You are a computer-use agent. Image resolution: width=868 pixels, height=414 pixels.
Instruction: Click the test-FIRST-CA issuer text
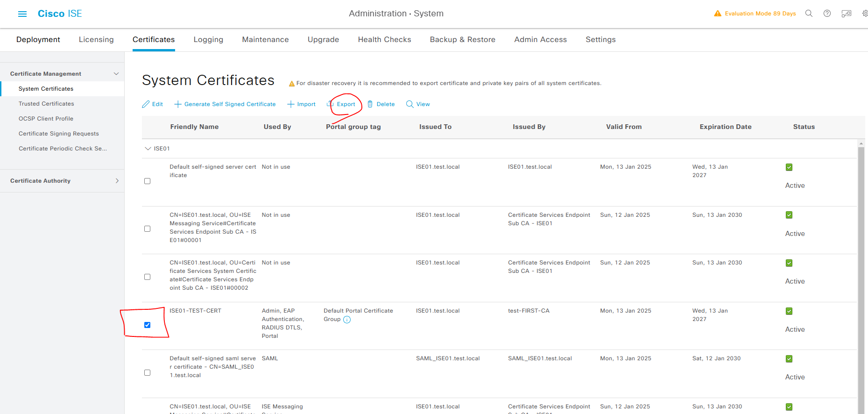click(529, 311)
